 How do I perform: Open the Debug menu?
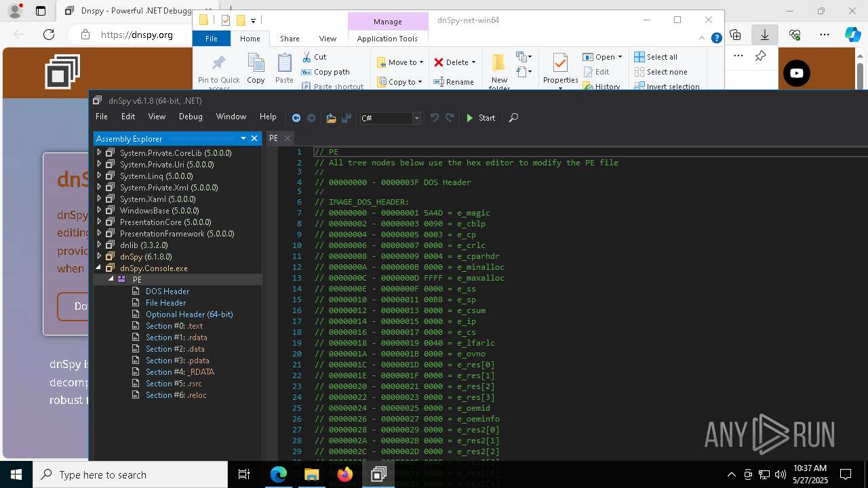191,117
